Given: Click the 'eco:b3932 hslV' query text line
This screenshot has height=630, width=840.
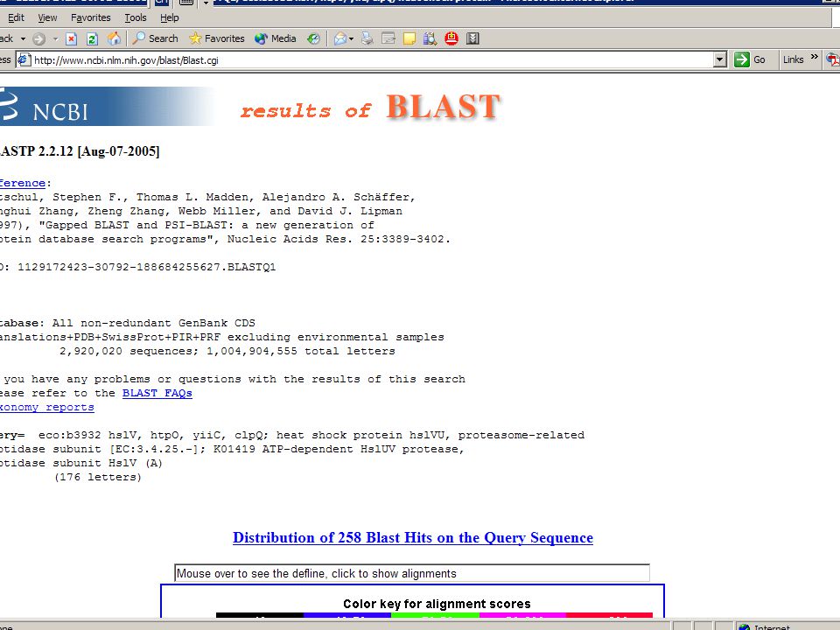Looking at the screenshot, I should (292, 435).
